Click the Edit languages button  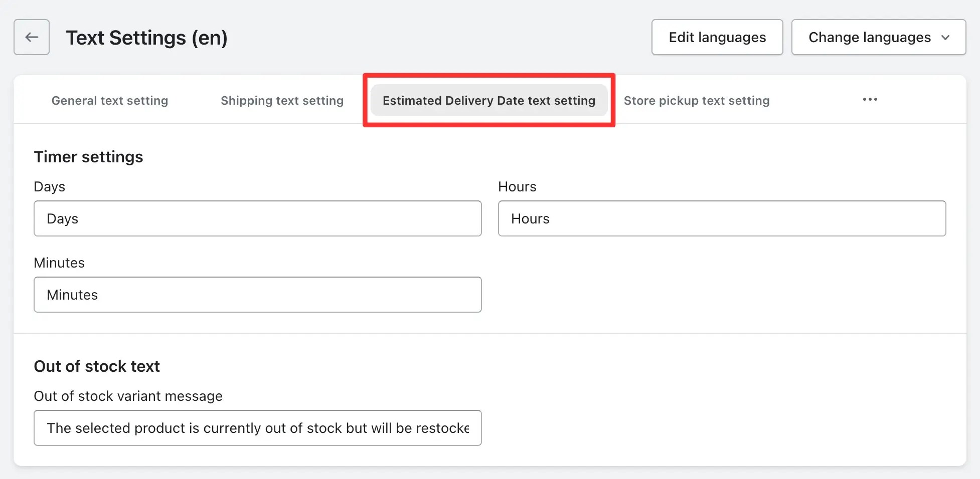716,37
